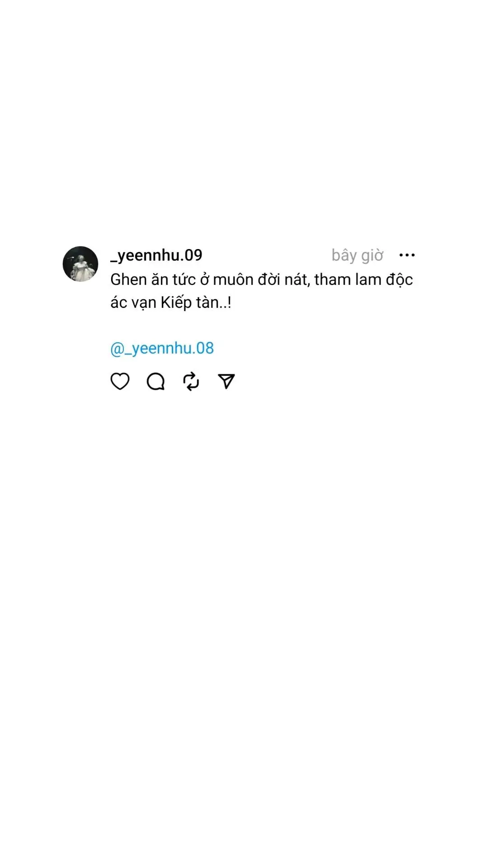Share the post using the paper plane icon
This screenshot has width=488, height=868.
tap(226, 381)
